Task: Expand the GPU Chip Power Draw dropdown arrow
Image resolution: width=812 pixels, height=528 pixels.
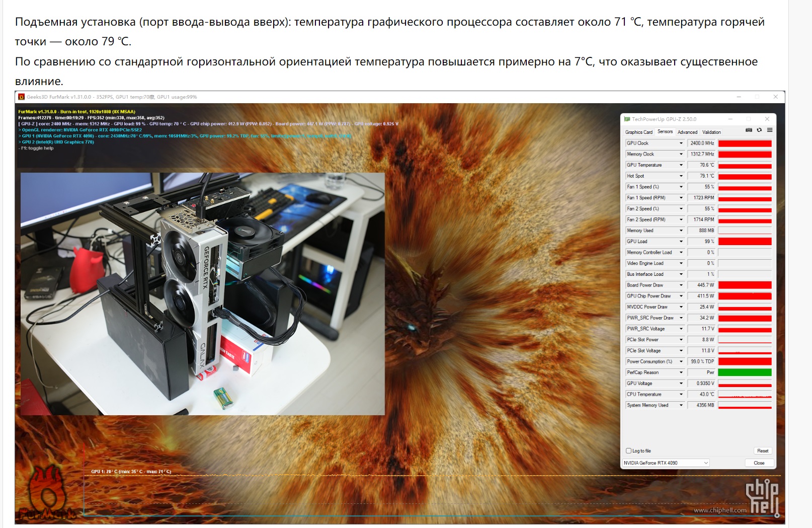Action: click(681, 296)
